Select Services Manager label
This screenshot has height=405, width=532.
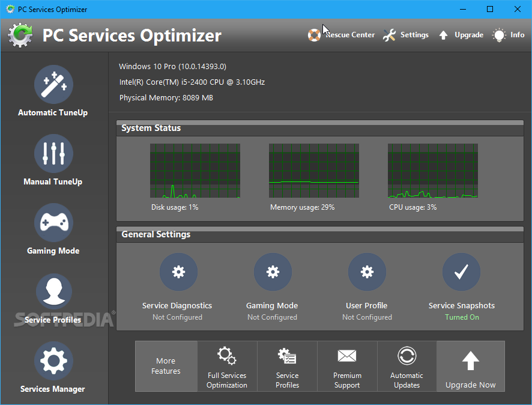pos(53,389)
